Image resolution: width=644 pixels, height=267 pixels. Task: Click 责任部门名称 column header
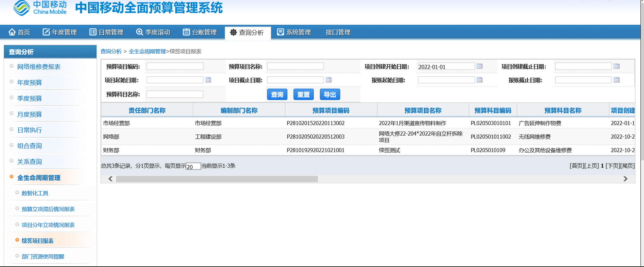tap(147, 111)
